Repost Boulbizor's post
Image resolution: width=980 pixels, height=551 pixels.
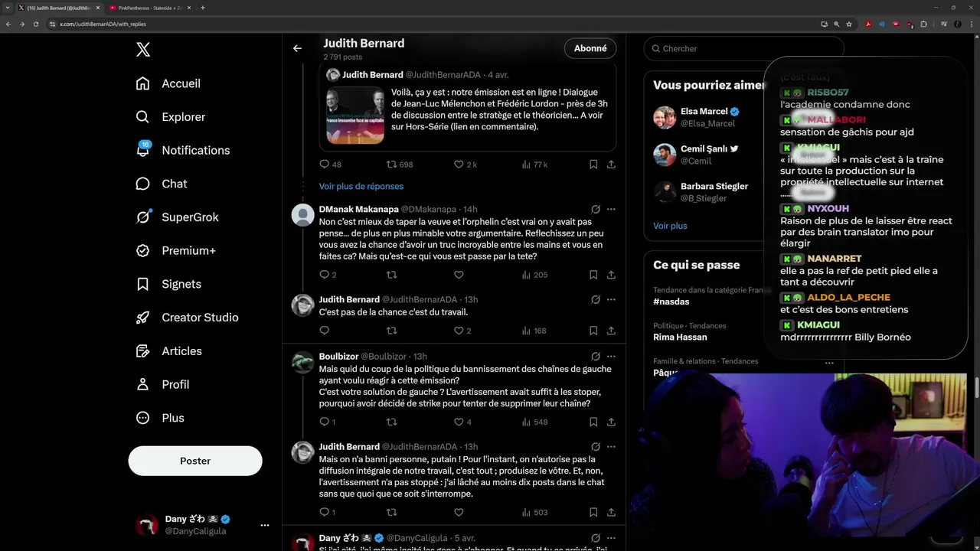coord(391,422)
